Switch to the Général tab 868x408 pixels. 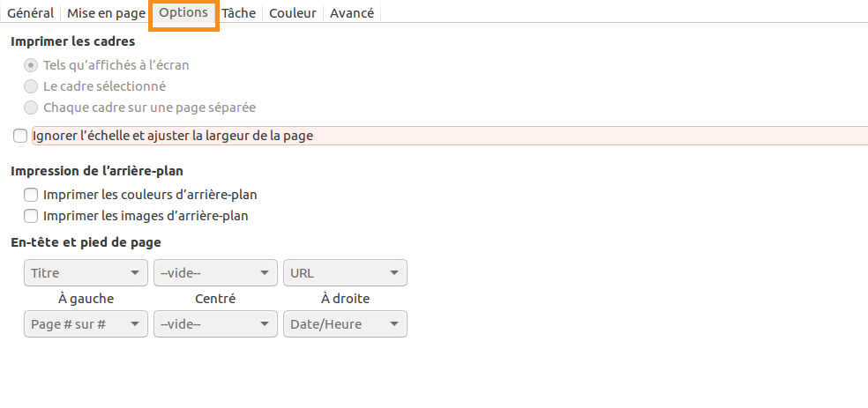coord(30,13)
